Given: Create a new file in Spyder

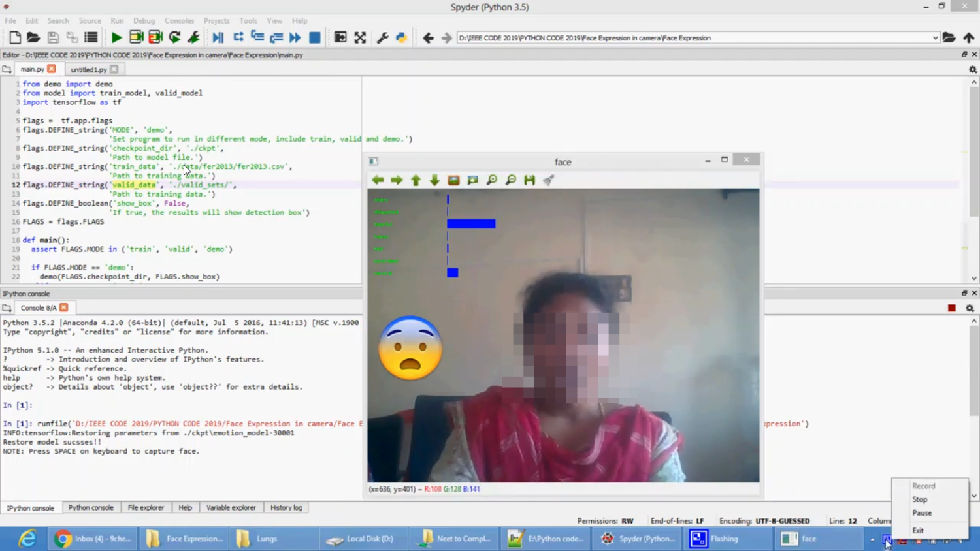Looking at the screenshot, I should 14,37.
